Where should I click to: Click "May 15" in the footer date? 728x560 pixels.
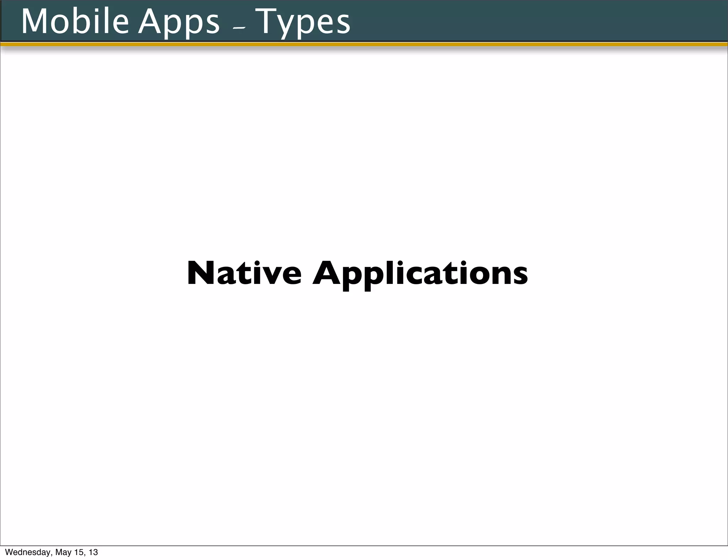pyautogui.click(x=70, y=552)
